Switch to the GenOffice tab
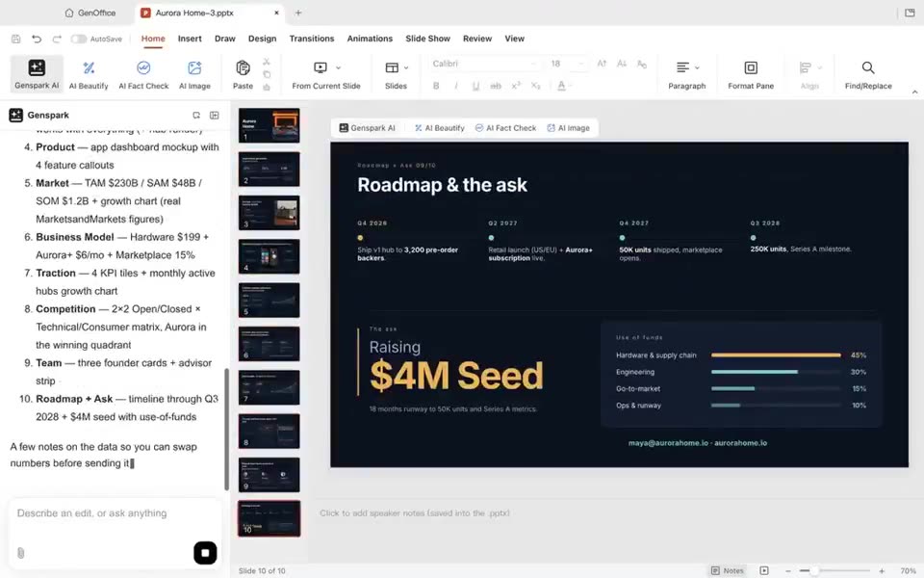 90,13
